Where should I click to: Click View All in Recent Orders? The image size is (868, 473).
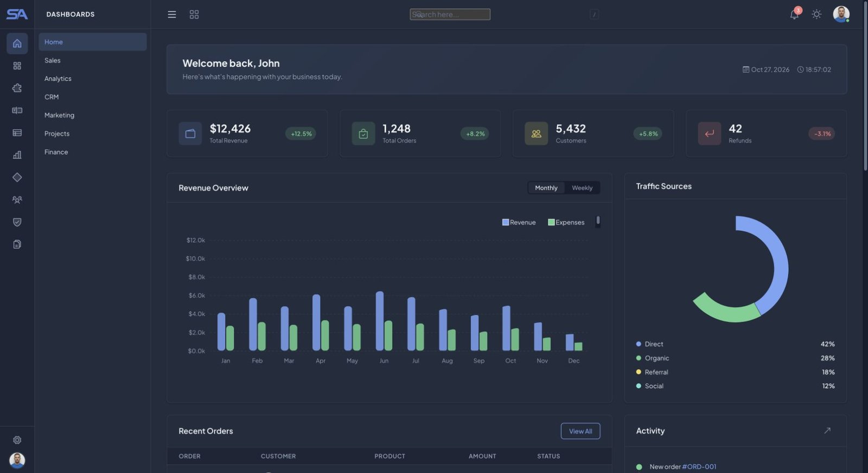(580, 431)
